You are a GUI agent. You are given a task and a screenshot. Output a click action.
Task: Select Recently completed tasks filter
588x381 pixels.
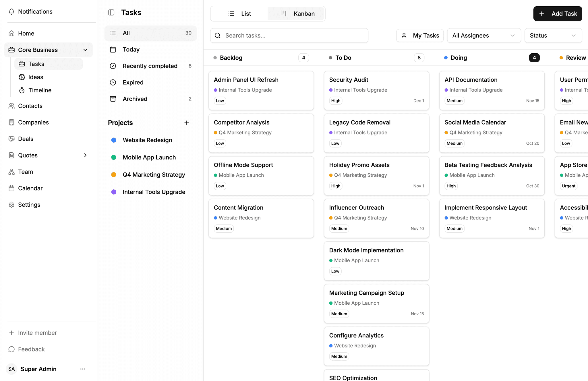150,66
